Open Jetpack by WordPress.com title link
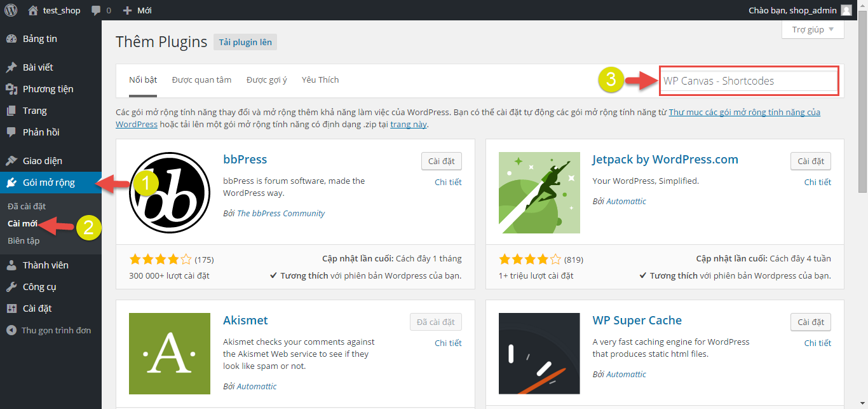 pyautogui.click(x=665, y=159)
